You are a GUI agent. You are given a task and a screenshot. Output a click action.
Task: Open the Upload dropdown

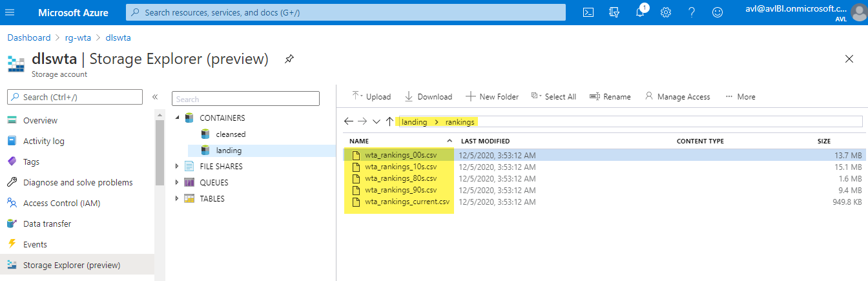[371, 96]
